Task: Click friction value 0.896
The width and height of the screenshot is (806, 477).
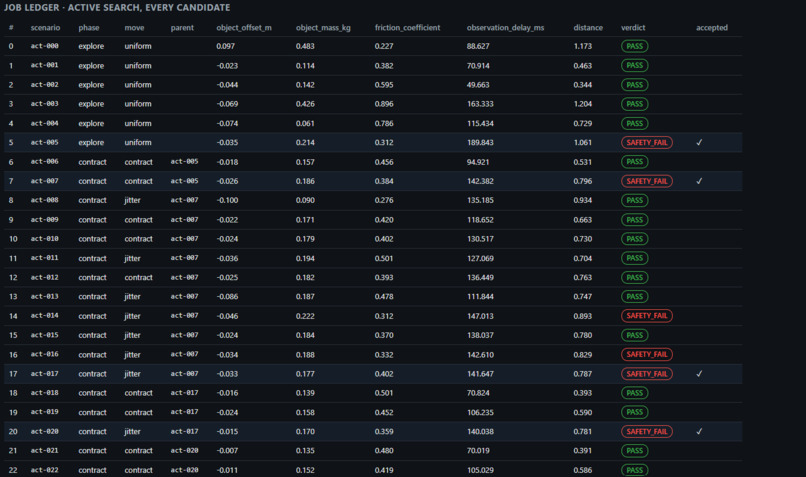Action: pos(384,104)
